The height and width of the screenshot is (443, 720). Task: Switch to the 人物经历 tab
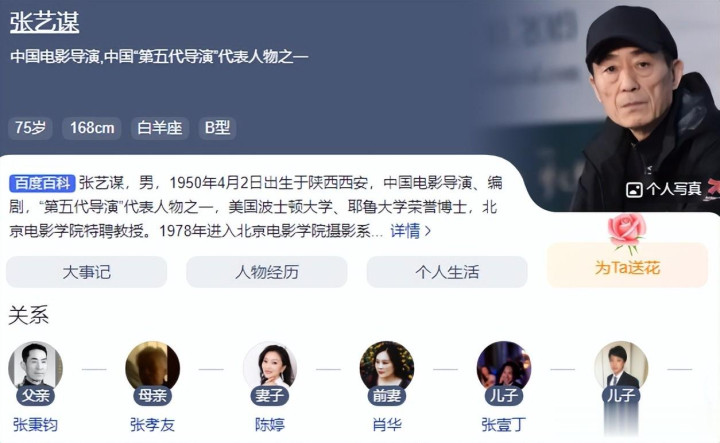tap(267, 272)
